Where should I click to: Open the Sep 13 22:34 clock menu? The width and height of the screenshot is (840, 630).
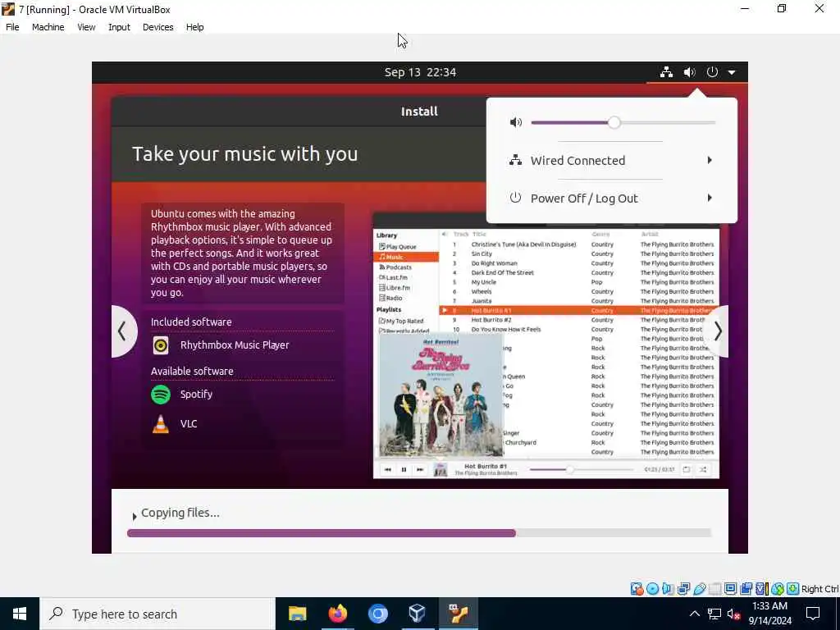point(420,72)
